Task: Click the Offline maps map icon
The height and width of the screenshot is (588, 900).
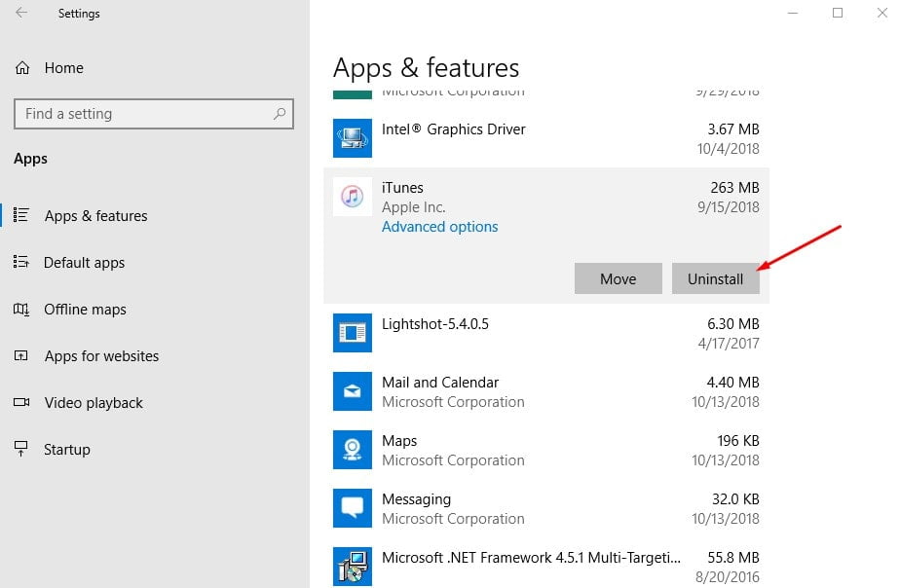Action: (21, 310)
